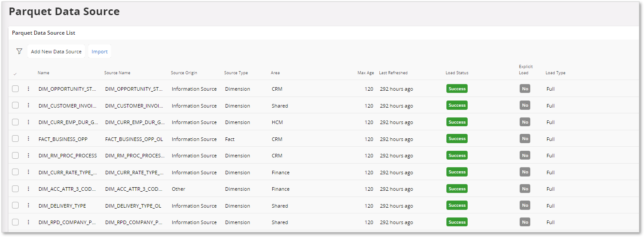Screen dimensions: 644x237
Task: Click the filter funnel icon
Action: [19, 52]
